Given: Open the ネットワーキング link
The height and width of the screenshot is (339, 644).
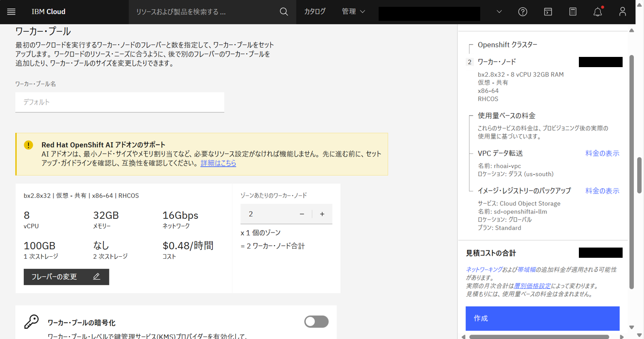Looking at the screenshot, I should coord(484,269).
